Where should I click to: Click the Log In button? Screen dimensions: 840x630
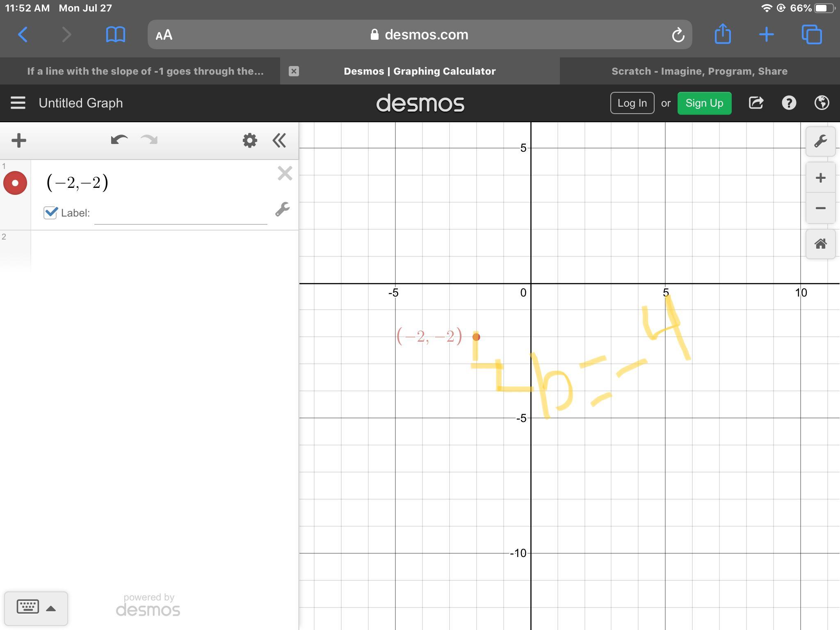[x=632, y=103]
